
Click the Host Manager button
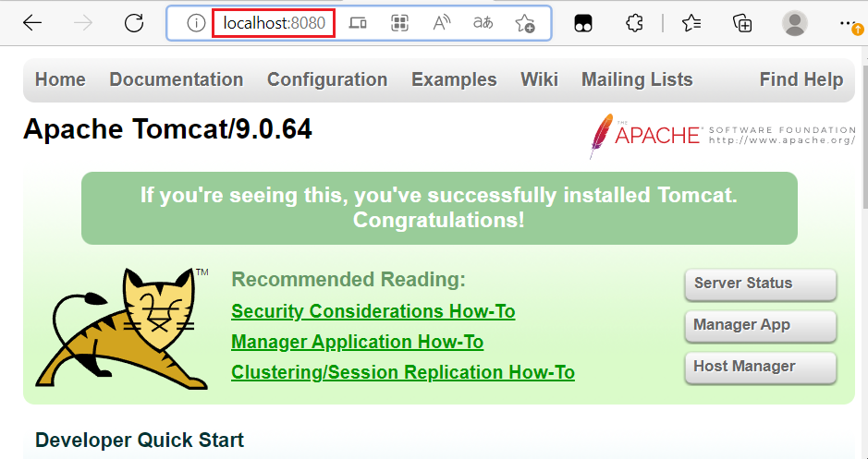760,368
